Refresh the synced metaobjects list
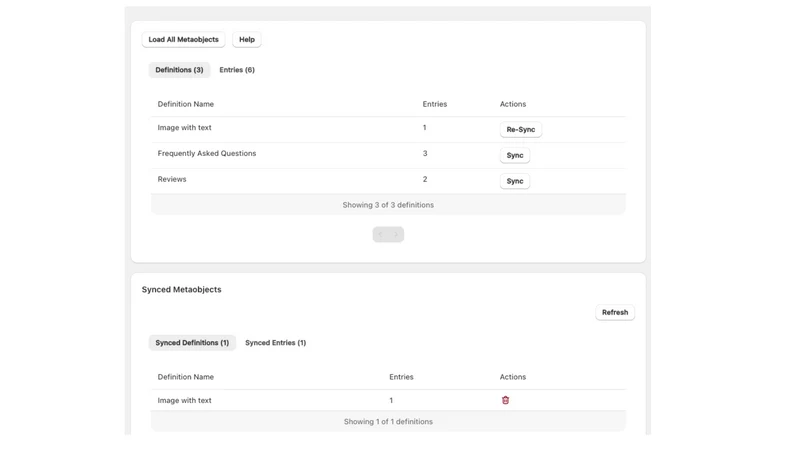 (615, 312)
